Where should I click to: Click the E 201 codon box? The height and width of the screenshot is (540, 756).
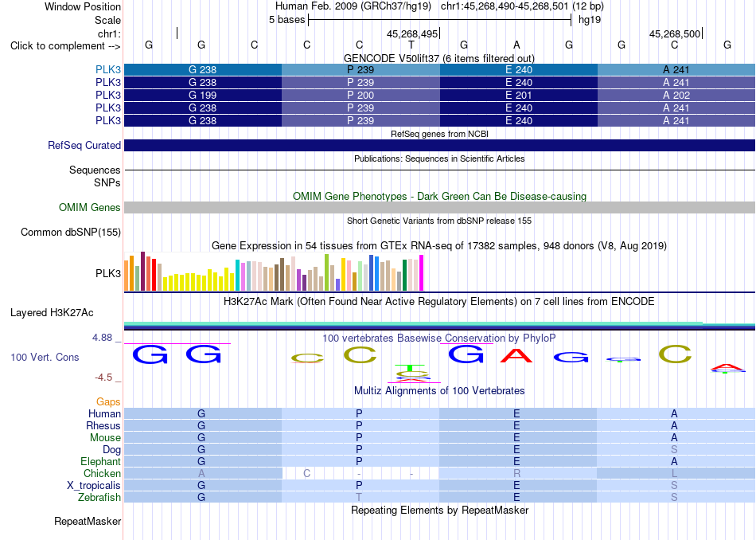click(x=519, y=95)
